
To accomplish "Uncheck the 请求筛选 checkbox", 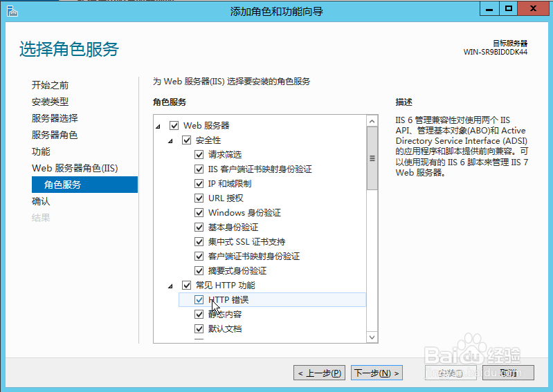I will pyautogui.click(x=199, y=155).
